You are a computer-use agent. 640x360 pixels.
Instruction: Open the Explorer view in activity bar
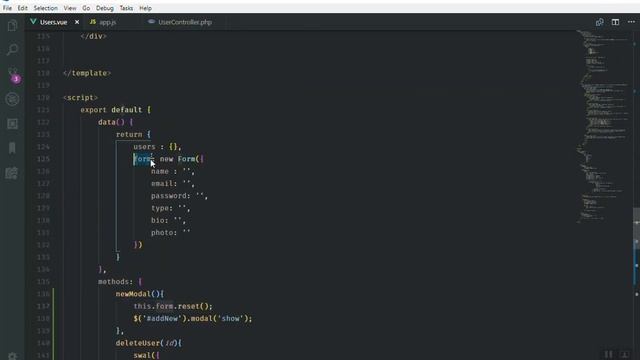pyautogui.click(x=12, y=25)
